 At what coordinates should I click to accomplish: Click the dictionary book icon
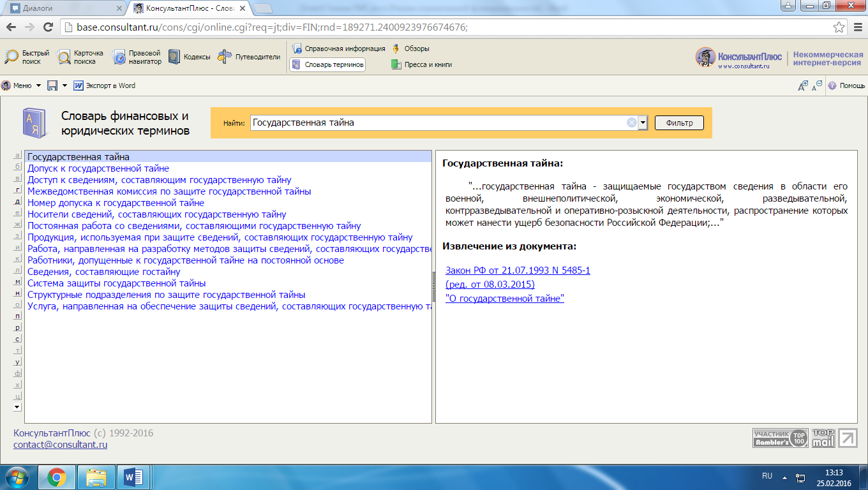click(33, 122)
